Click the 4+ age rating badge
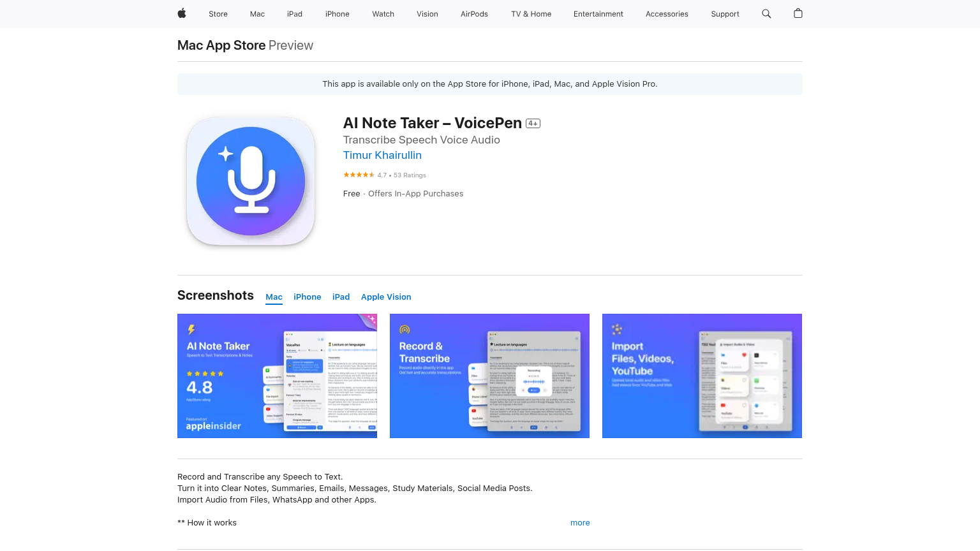 (x=533, y=123)
